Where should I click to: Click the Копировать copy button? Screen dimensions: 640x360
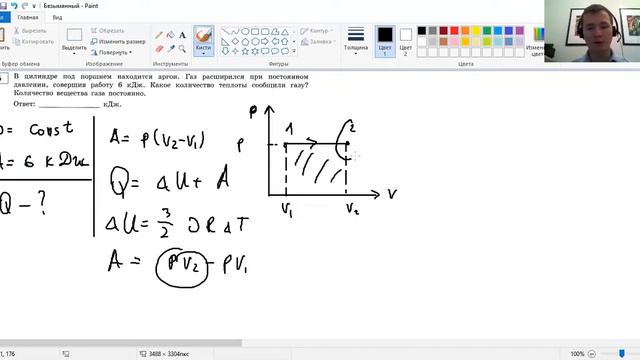tap(33, 42)
